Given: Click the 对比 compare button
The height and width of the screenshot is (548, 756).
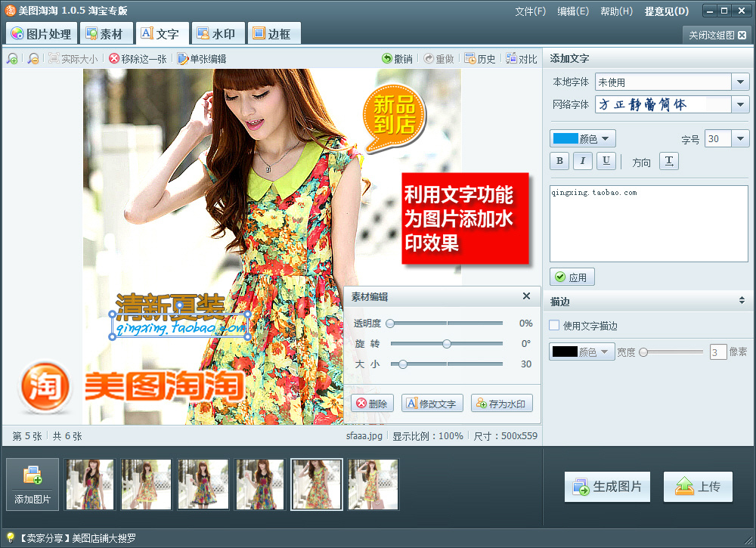Looking at the screenshot, I should (x=522, y=59).
